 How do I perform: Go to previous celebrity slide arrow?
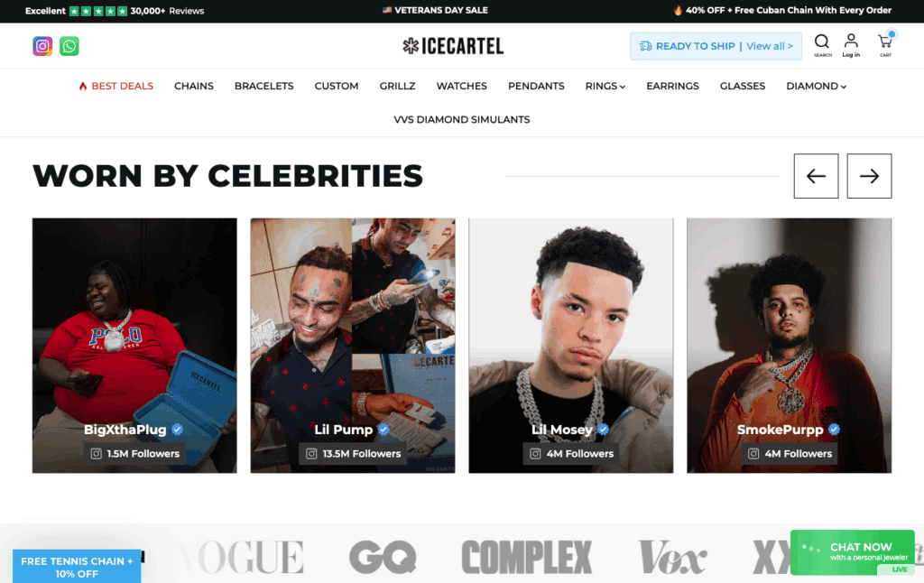point(816,176)
